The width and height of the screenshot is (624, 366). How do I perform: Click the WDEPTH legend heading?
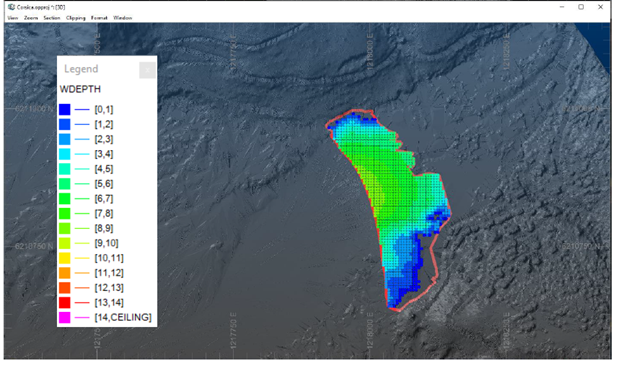(x=80, y=89)
